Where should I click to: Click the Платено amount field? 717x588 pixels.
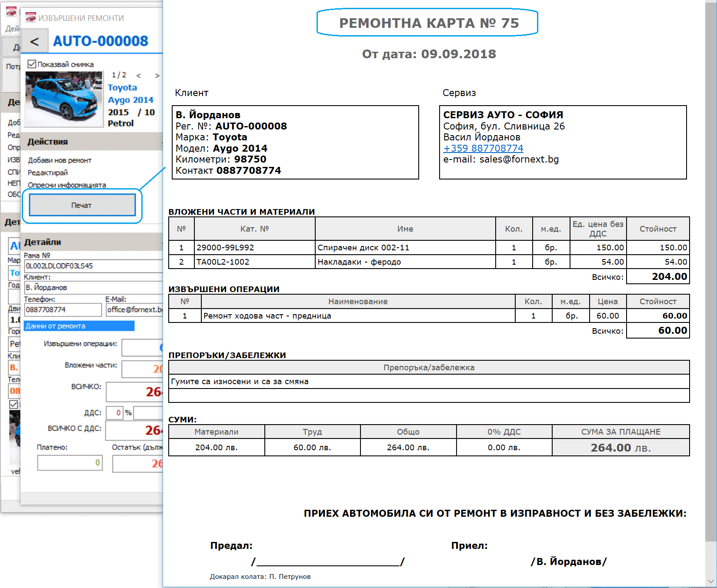point(70,463)
